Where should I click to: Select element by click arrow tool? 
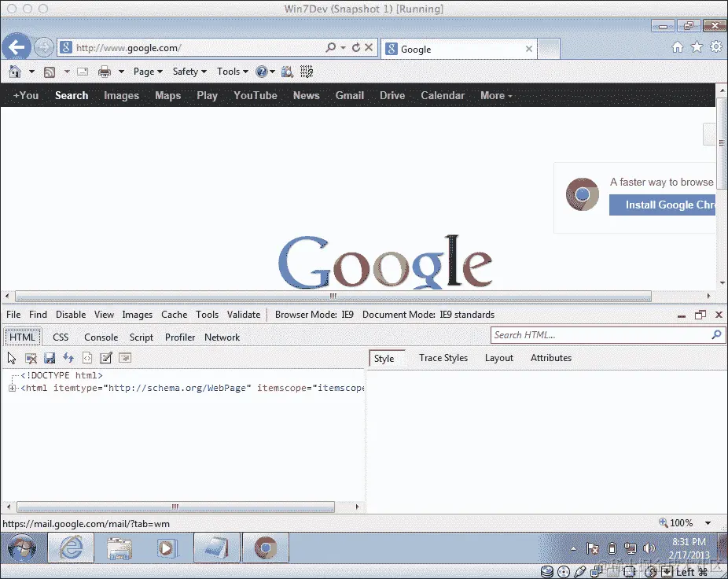(x=12, y=358)
